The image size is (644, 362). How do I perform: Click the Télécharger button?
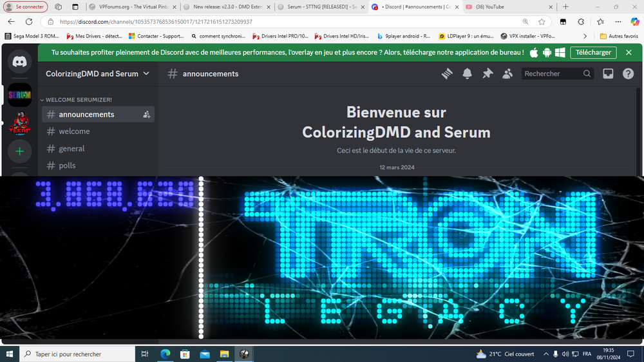click(x=593, y=53)
